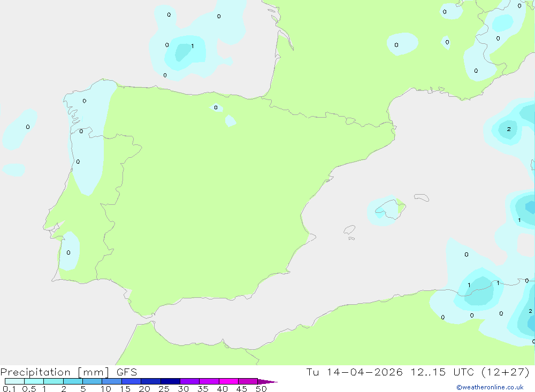Viewport: 535px width, 392px height.
Task: Click the '50' legend scale label
Action: click(261, 389)
